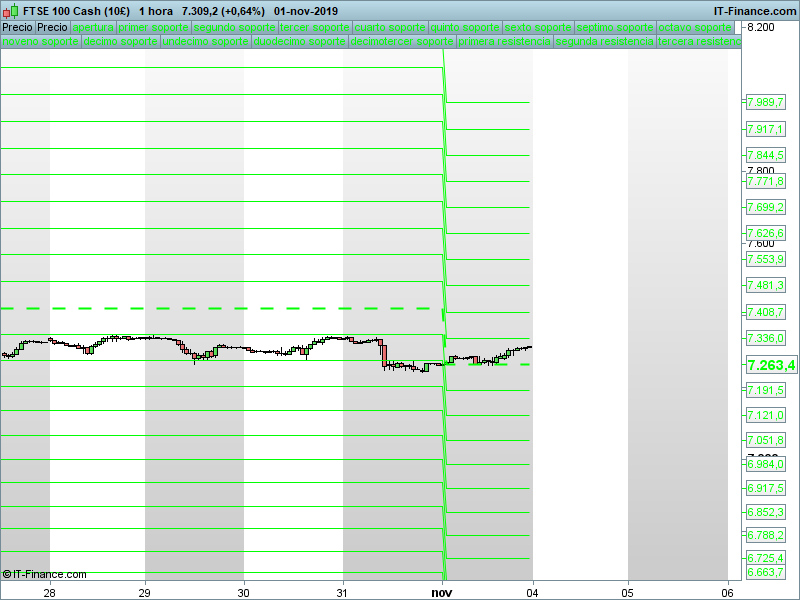Click the 7.408,7 price level label
The width and height of the screenshot is (800, 600).
tap(765, 312)
